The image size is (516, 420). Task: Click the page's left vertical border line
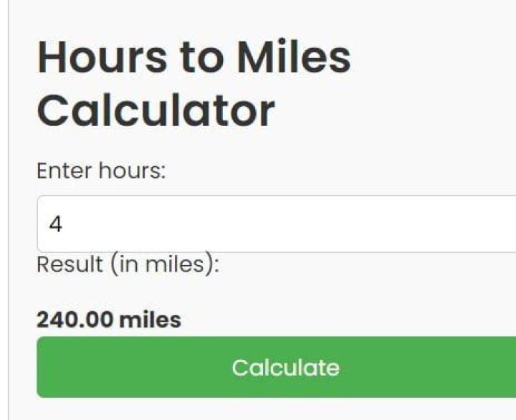pos(9,215)
